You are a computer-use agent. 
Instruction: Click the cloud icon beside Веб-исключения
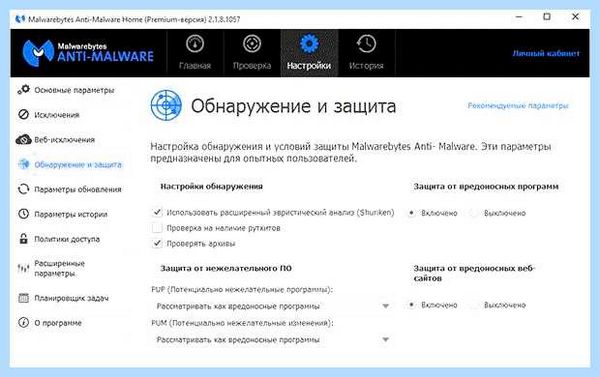tap(23, 139)
